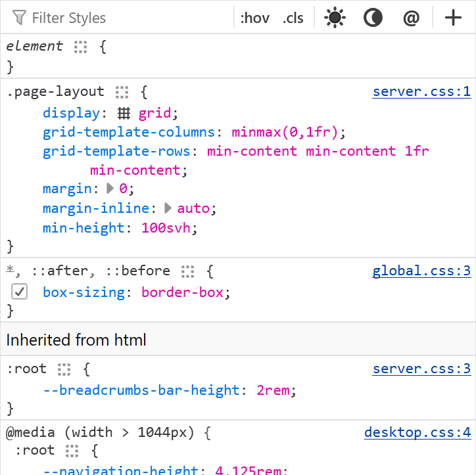This screenshot has width=476, height=475.
Task: Add a new rule with plus icon
Action: (x=453, y=18)
